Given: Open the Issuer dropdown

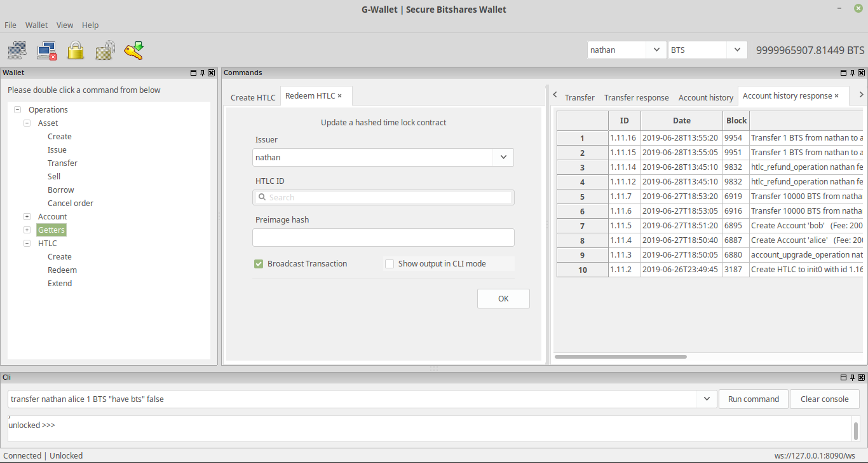Looking at the screenshot, I should tap(503, 157).
